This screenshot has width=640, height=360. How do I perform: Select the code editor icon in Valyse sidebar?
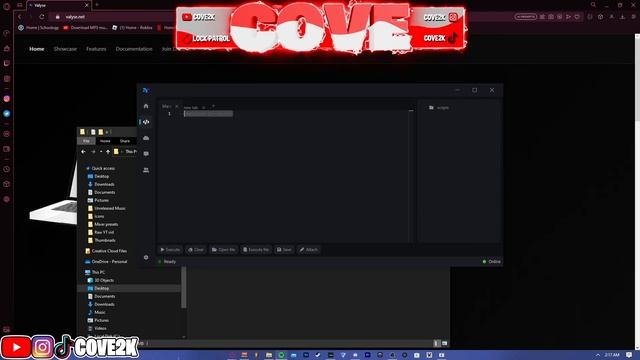point(146,122)
